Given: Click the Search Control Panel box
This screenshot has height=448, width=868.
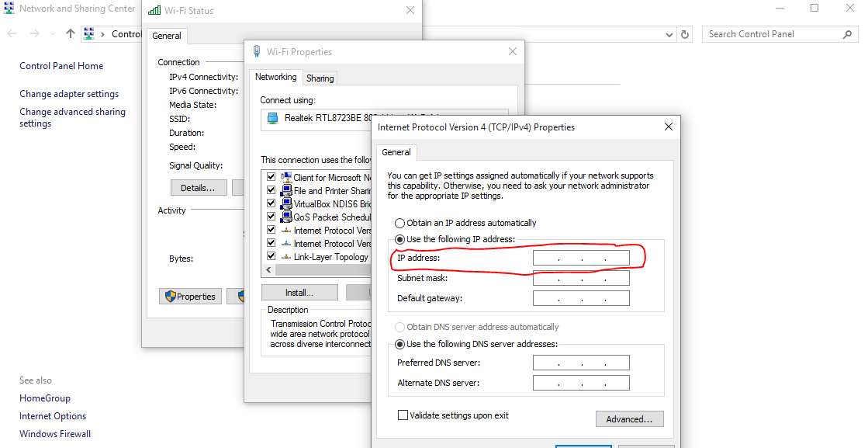Looking at the screenshot, I should click(x=780, y=34).
